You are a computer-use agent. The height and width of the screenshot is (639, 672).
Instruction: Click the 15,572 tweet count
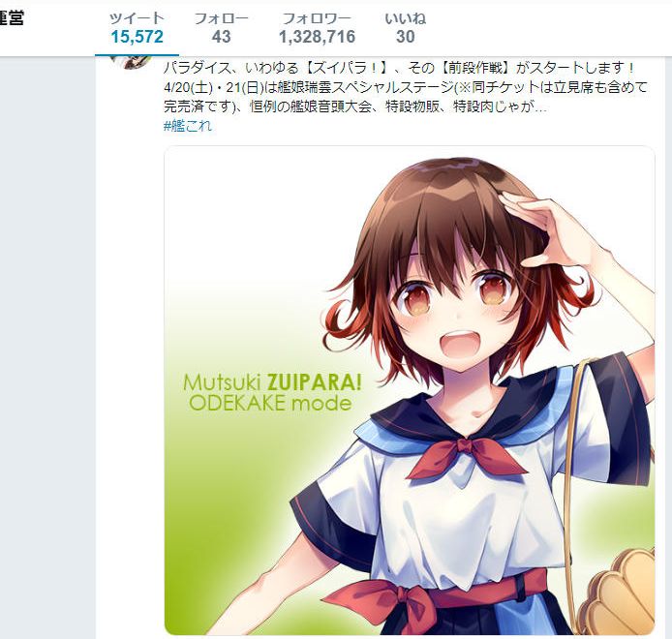pos(137,37)
